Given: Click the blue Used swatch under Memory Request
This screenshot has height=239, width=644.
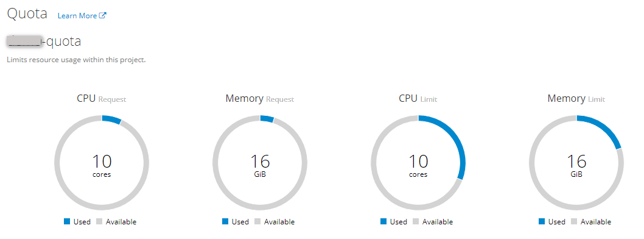Looking at the screenshot, I should (x=225, y=221).
